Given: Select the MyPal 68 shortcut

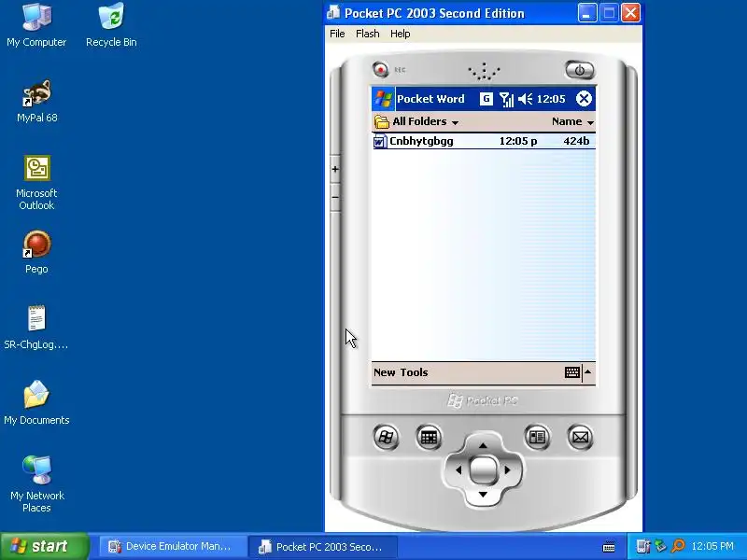Looking at the screenshot, I should [x=36, y=101].
